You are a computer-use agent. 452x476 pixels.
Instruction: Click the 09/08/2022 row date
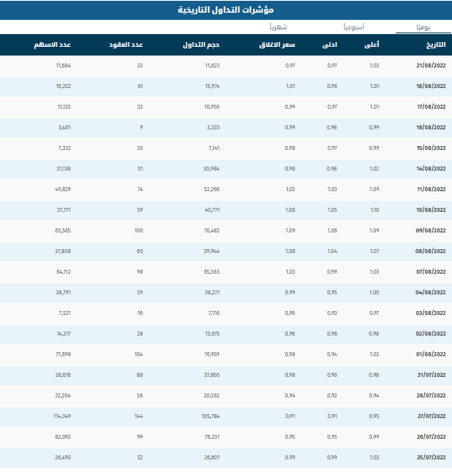431,230
